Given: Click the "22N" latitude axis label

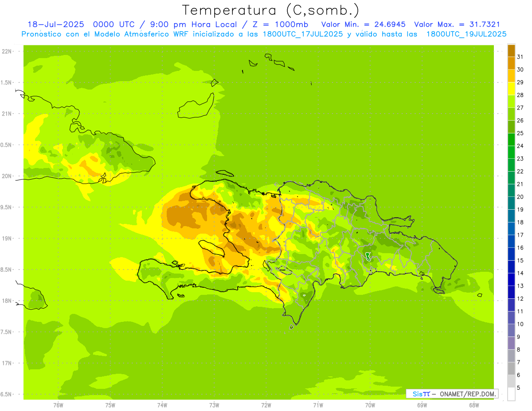Looking at the screenshot, I should (7, 51).
